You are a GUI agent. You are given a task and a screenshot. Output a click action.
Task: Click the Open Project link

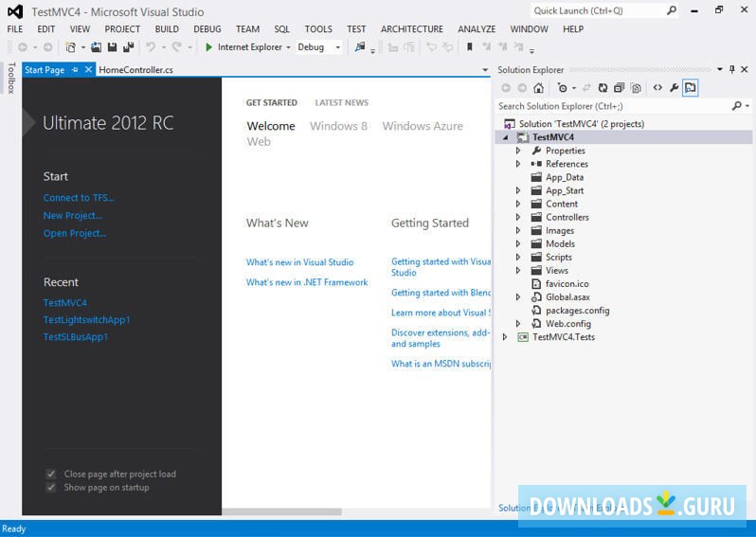click(x=74, y=233)
